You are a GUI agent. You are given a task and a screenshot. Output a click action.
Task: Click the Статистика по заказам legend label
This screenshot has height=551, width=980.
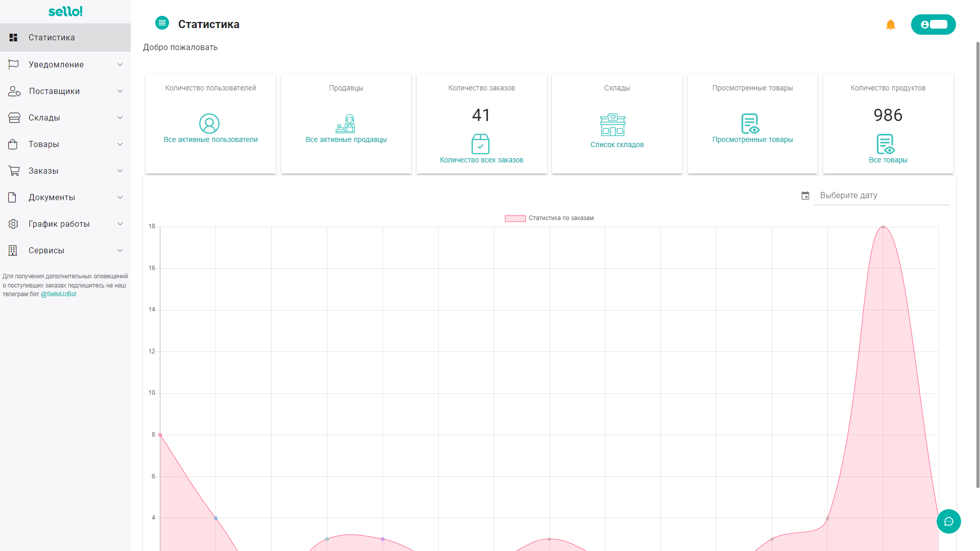pos(561,218)
